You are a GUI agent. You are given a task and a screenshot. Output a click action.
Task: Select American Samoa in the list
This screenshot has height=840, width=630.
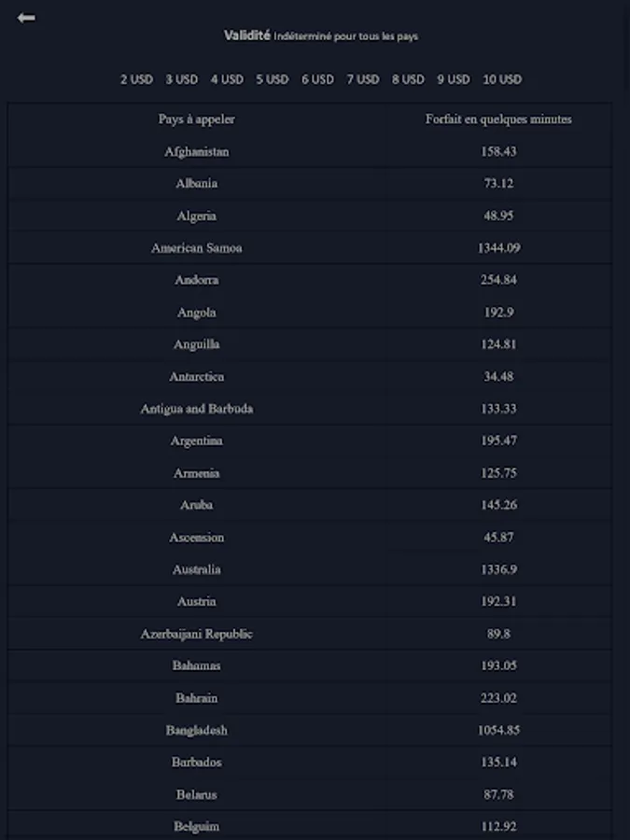(x=197, y=248)
